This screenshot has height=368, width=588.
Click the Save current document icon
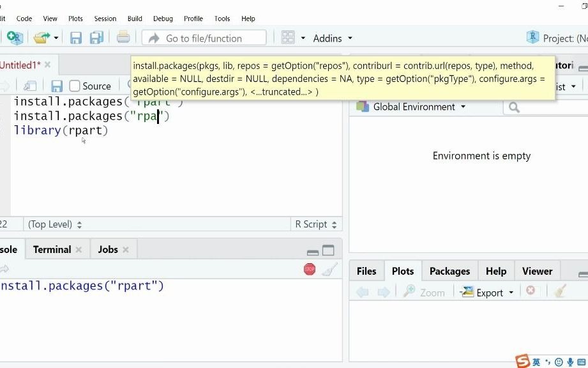(x=76, y=38)
